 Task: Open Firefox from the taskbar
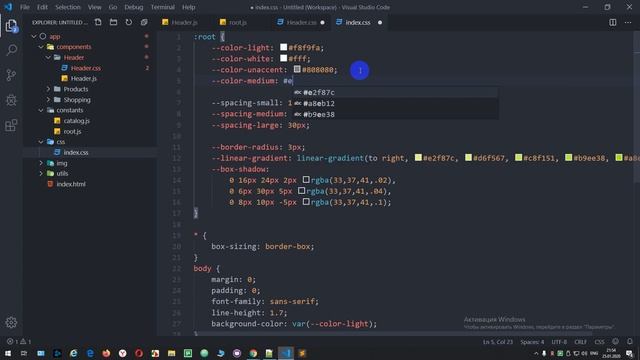(x=106, y=353)
